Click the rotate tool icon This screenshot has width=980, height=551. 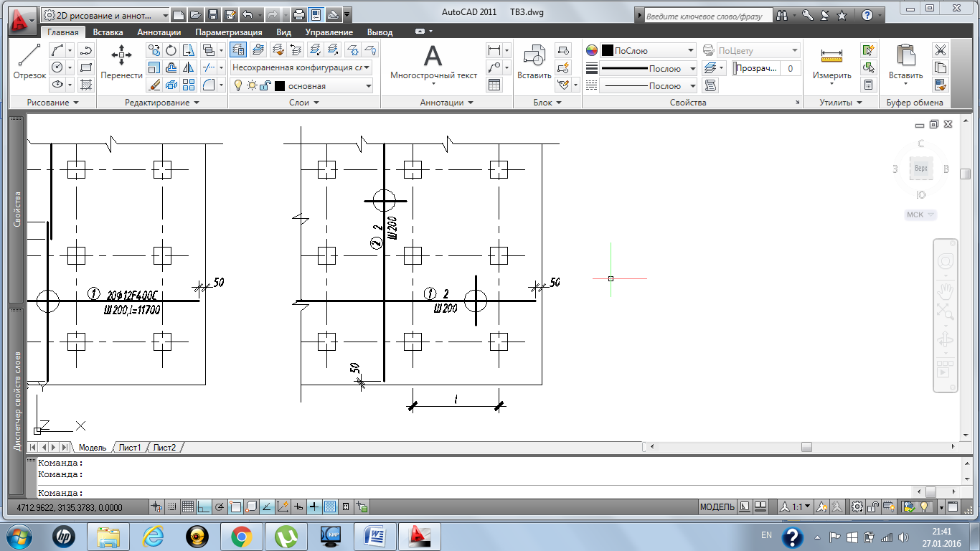click(x=171, y=50)
